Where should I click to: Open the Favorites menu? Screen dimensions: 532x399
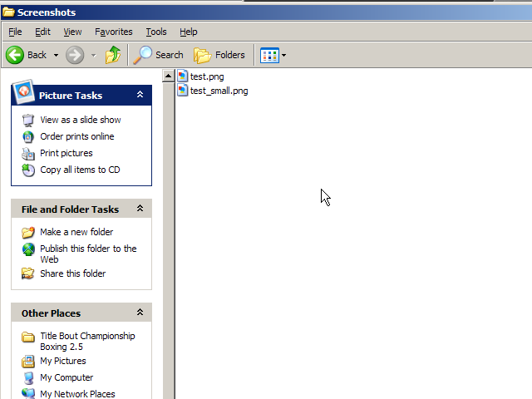[114, 32]
